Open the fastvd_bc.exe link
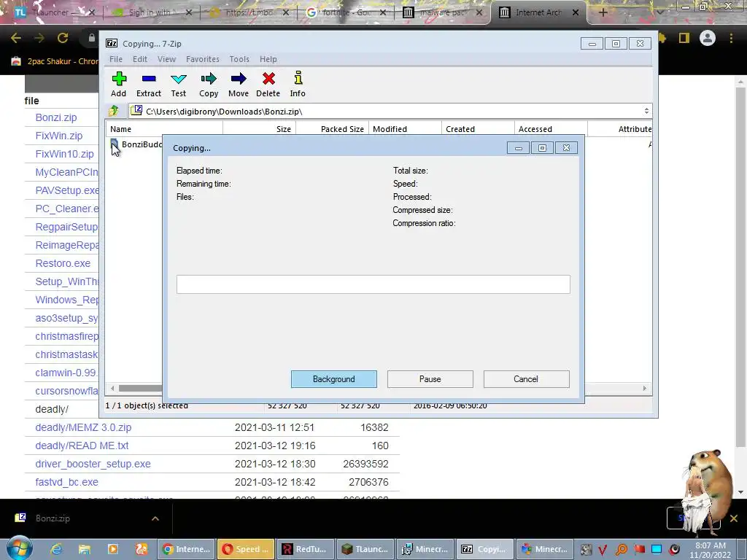 point(66,482)
